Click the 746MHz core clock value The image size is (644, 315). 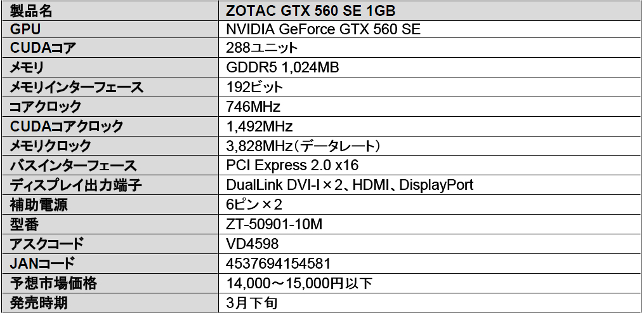253,107
